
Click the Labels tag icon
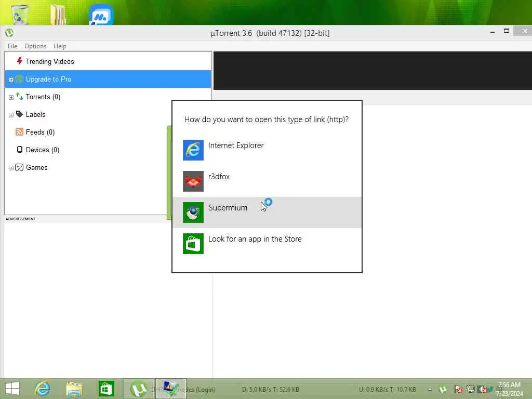19,114
